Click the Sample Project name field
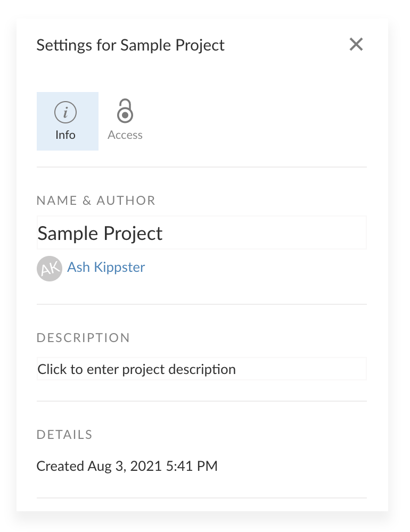The width and height of the screenshot is (410, 532). pyautogui.click(x=201, y=232)
